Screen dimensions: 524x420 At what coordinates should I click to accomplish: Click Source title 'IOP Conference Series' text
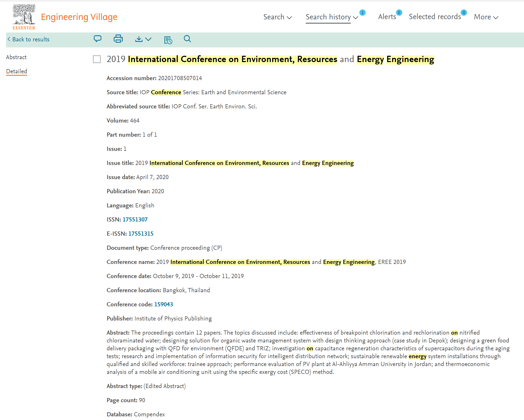pos(169,92)
